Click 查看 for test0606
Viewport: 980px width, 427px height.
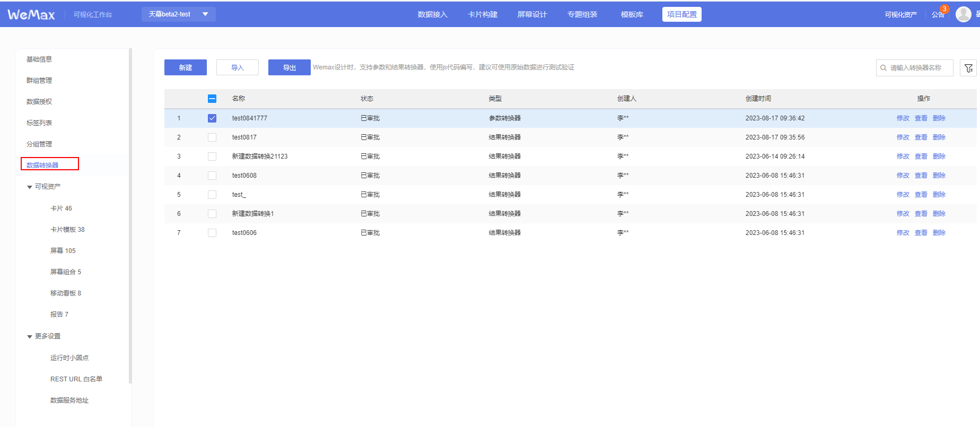click(x=921, y=233)
